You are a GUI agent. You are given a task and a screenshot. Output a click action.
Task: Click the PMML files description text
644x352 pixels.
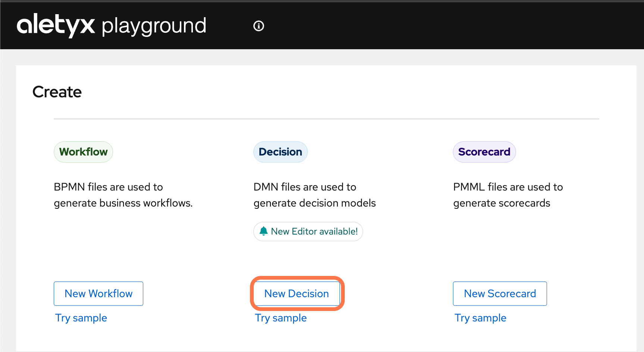[507, 195]
